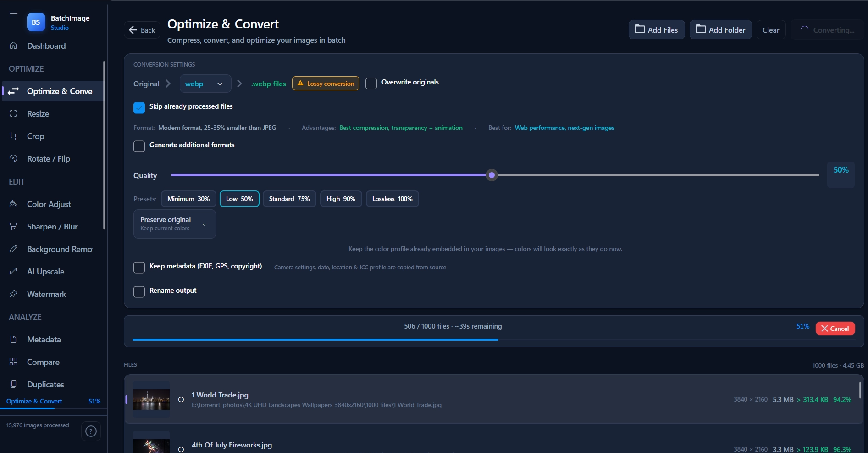Open the webp format dropdown
This screenshot has width=868, height=453.
[205, 84]
